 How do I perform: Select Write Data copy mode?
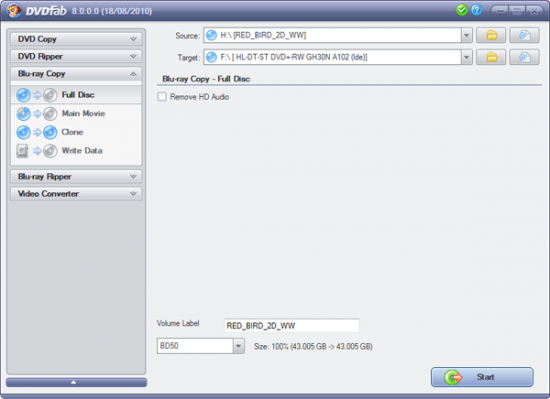[x=76, y=151]
